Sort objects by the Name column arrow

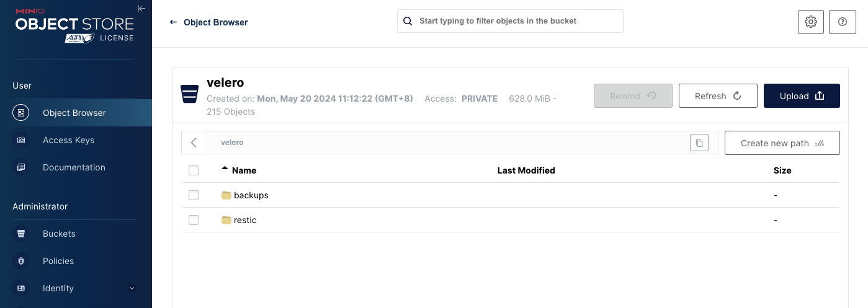click(225, 169)
